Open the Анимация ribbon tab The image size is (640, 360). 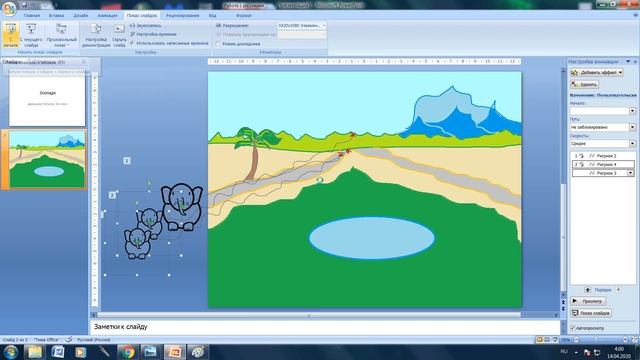point(107,16)
